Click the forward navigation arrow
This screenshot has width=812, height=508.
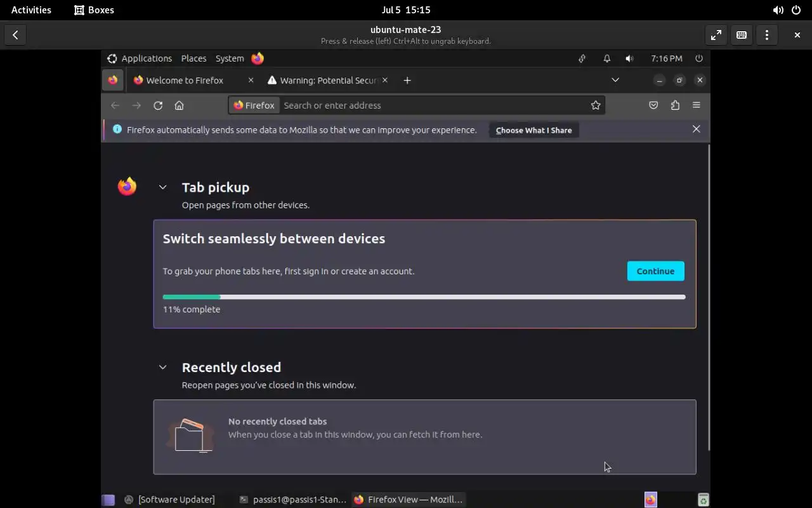(x=136, y=105)
